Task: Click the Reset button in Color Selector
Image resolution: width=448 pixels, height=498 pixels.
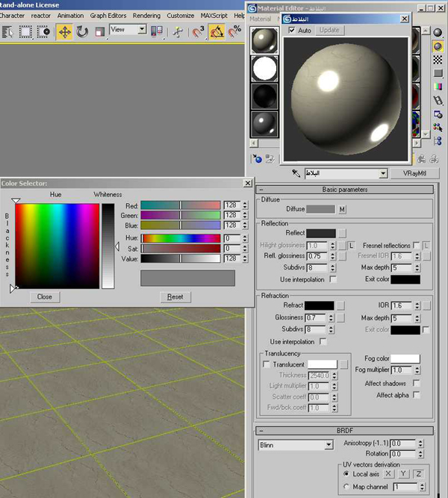Action: pos(175,296)
